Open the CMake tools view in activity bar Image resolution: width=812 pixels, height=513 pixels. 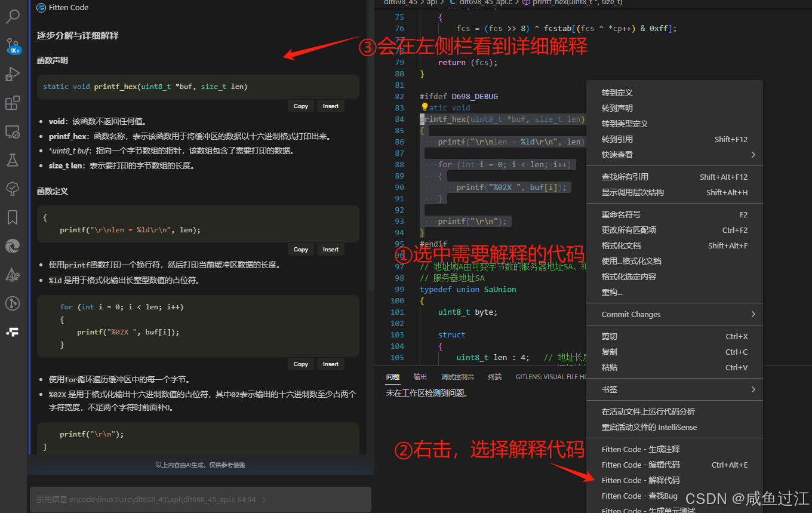[x=13, y=274]
